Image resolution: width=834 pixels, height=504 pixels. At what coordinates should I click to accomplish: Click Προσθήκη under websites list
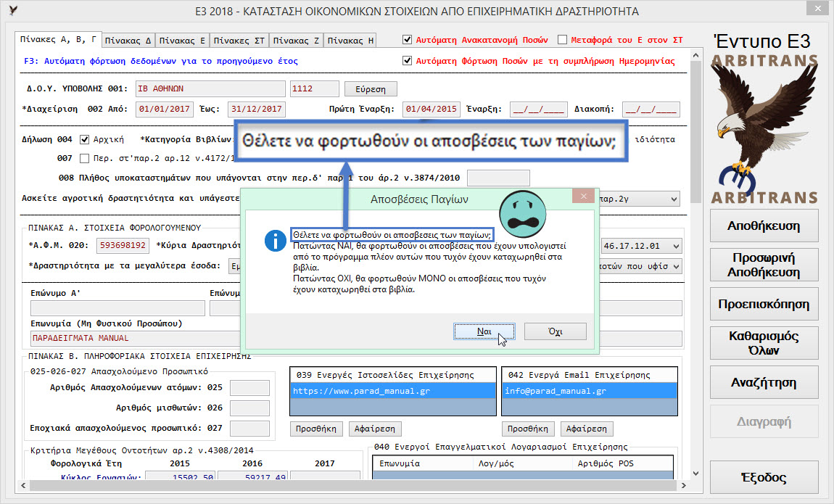click(316, 429)
